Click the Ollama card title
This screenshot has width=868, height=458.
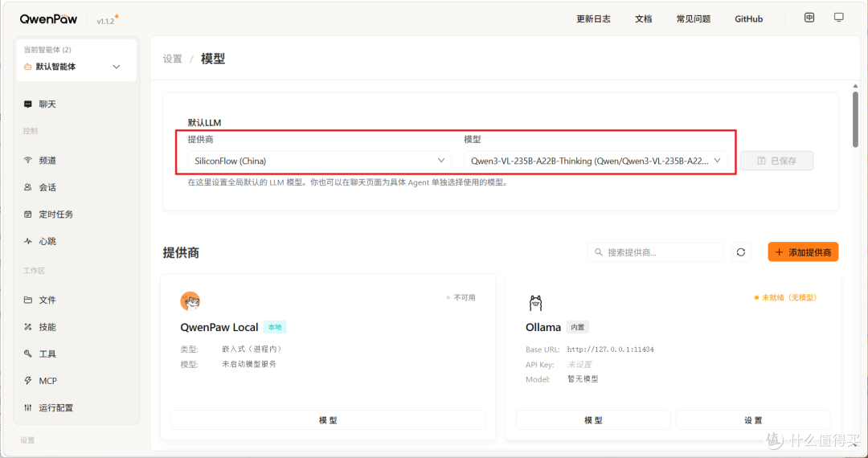tap(543, 327)
